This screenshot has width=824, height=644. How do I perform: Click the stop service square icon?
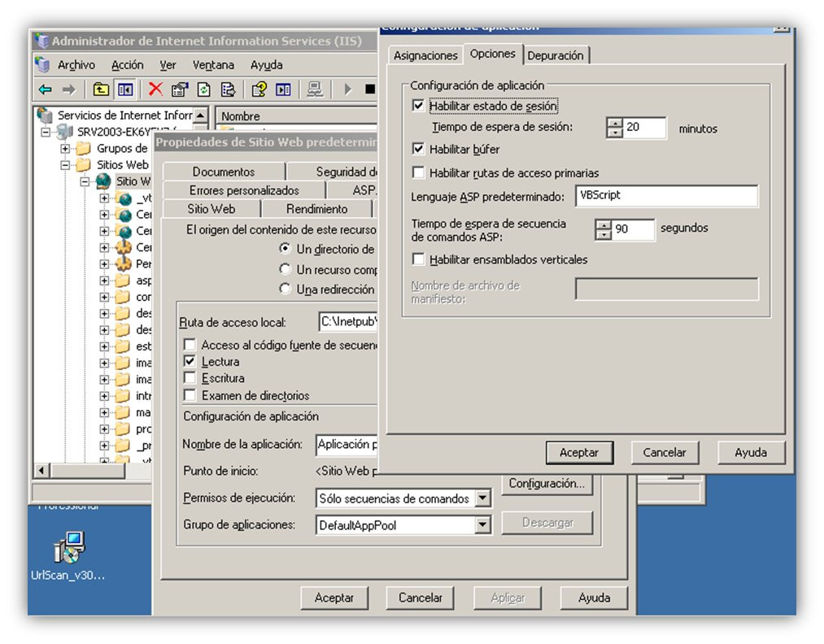[370, 89]
